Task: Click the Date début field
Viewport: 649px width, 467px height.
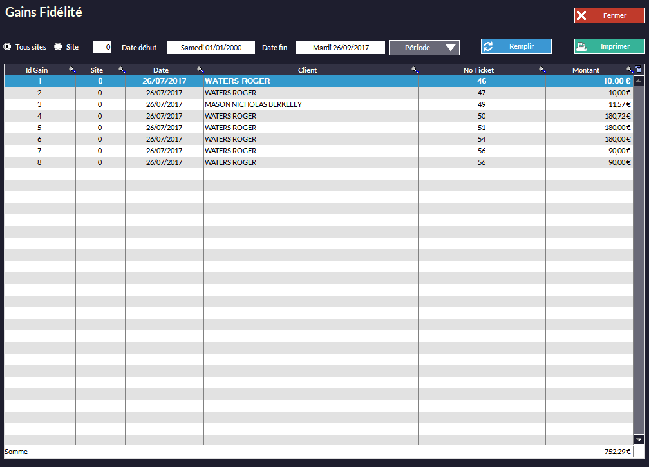Action: click(210, 47)
